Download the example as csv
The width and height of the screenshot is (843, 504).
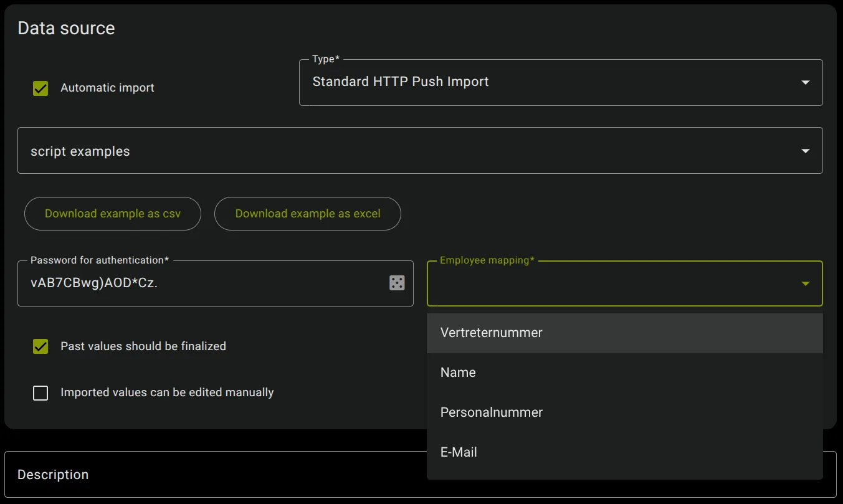(x=112, y=213)
